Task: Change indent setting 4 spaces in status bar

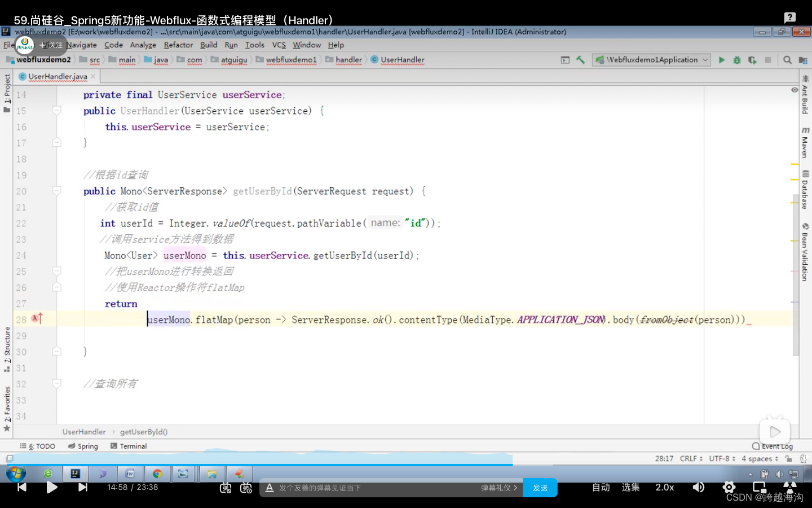Action: click(760, 458)
